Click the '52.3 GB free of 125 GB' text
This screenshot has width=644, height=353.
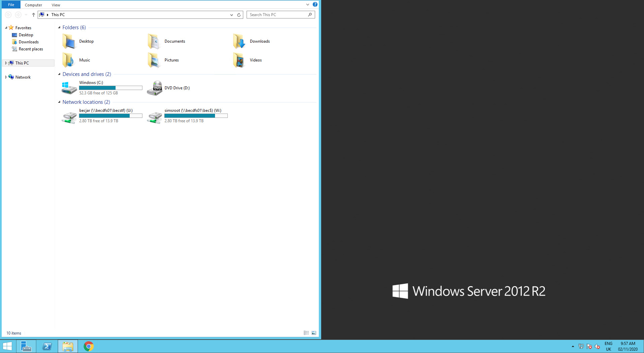tap(98, 93)
